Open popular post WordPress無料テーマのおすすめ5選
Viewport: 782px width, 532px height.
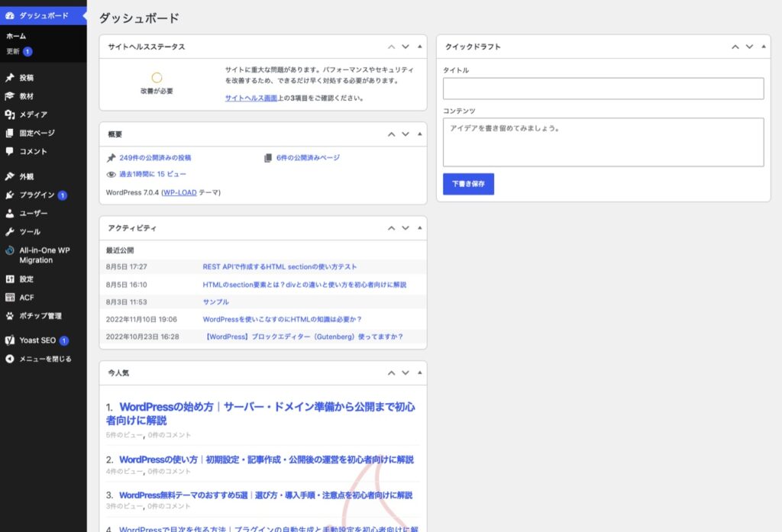(266, 495)
